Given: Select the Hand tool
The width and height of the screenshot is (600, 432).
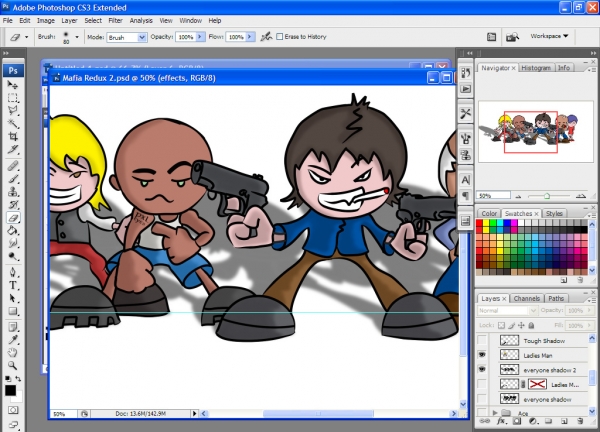Looking at the screenshot, I should click(13, 353).
